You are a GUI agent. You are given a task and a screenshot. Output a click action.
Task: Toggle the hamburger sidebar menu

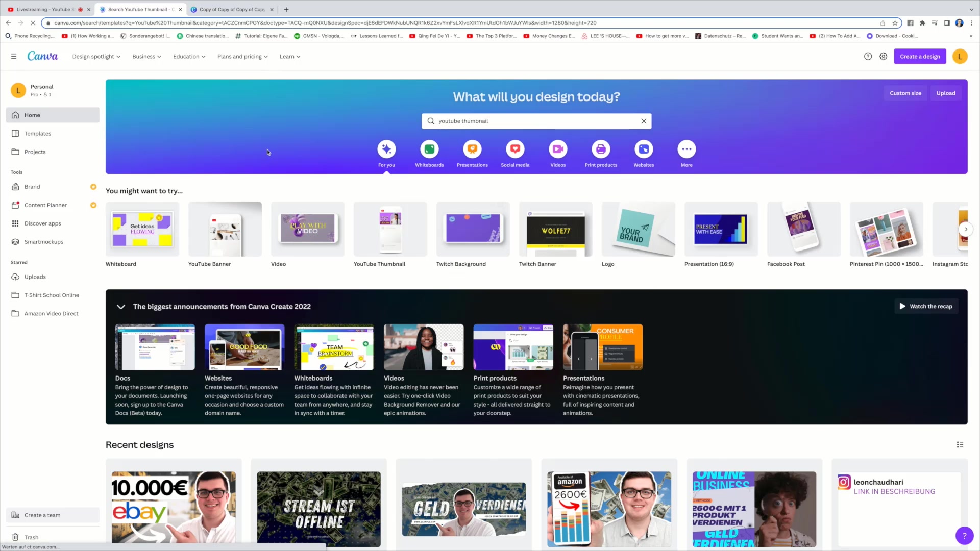14,57
